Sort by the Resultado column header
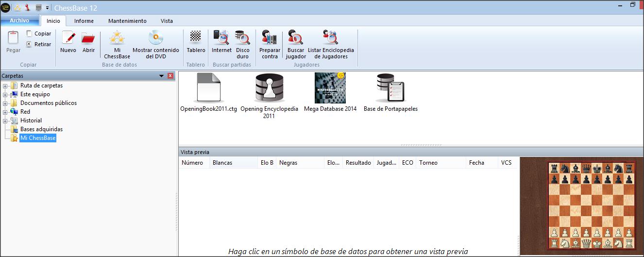The width and height of the screenshot is (644, 257). point(358,163)
